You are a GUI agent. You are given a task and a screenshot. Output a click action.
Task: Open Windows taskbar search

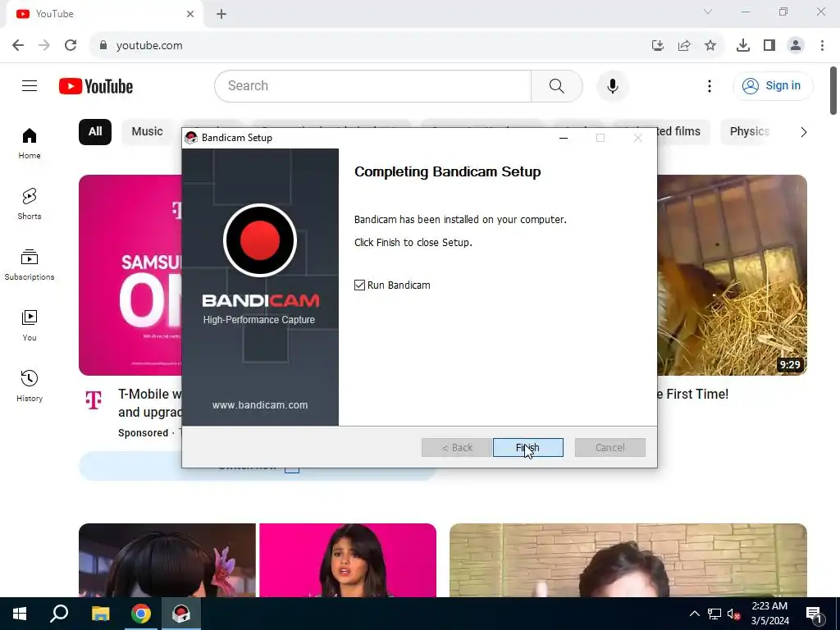tap(59, 614)
